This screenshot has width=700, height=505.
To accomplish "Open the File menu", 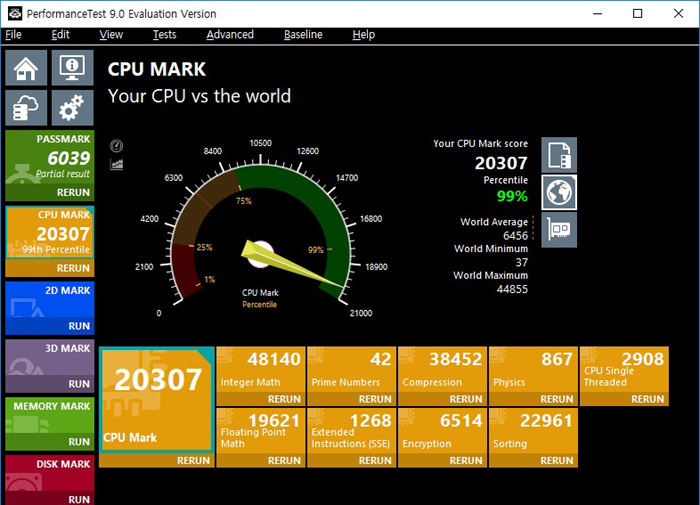I will [x=13, y=35].
